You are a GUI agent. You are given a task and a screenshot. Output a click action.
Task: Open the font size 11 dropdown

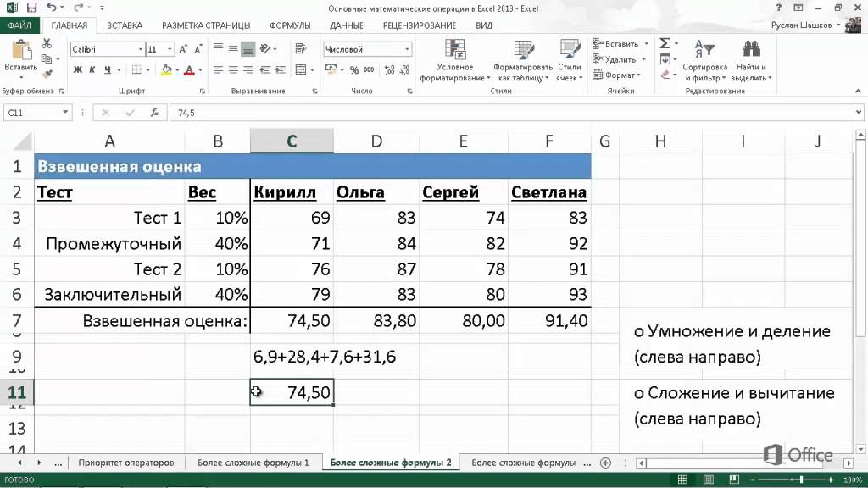point(170,49)
